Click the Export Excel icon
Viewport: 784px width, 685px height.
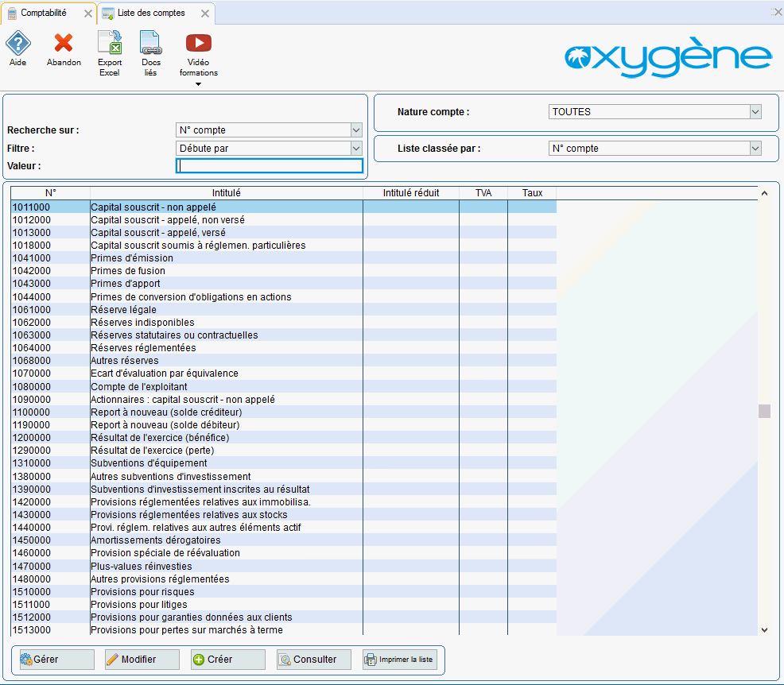coord(109,44)
